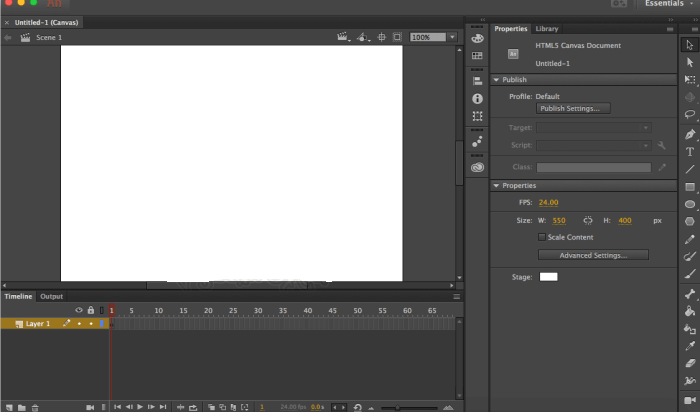Image resolution: width=700 pixels, height=412 pixels.
Task: Open Advanced Settings
Action: click(x=592, y=255)
